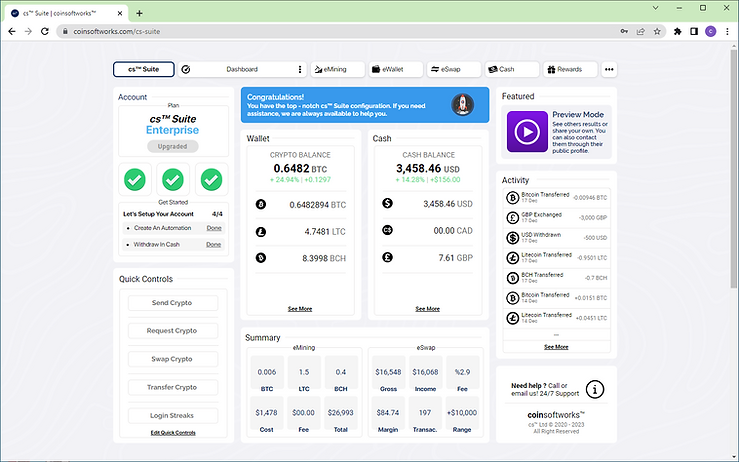The height and width of the screenshot is (462, 739).
Task: Click the first green checkmark under plan
Action: (135, 180)
